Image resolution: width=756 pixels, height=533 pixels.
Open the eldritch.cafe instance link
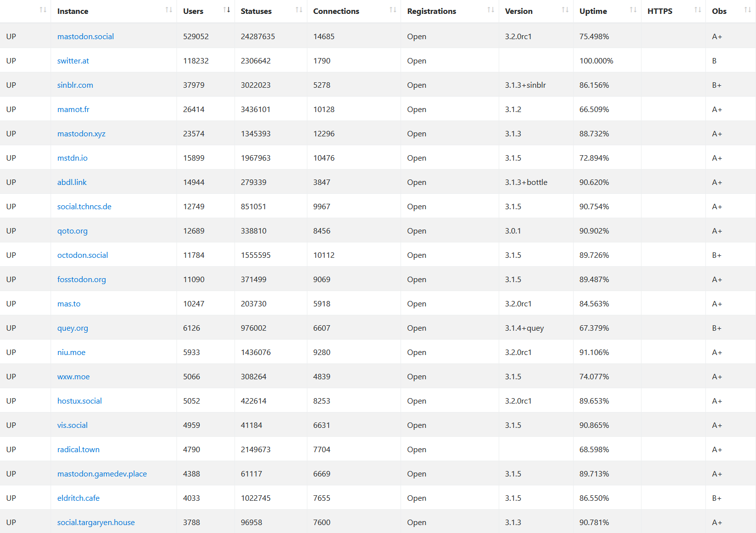click(78, 498)
